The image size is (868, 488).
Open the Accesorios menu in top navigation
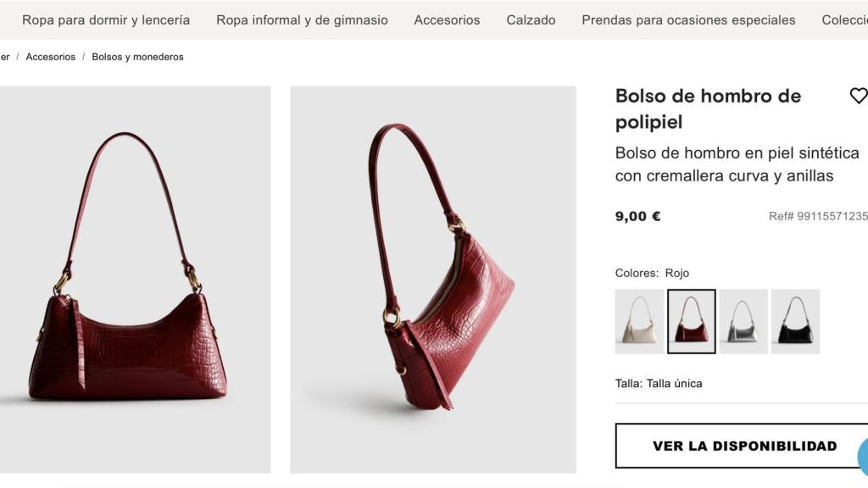[447, 19]
